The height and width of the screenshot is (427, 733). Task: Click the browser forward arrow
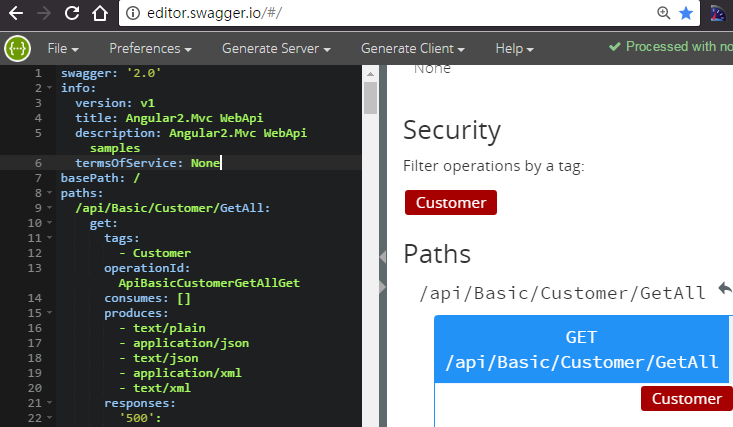[x=44, y=13]
